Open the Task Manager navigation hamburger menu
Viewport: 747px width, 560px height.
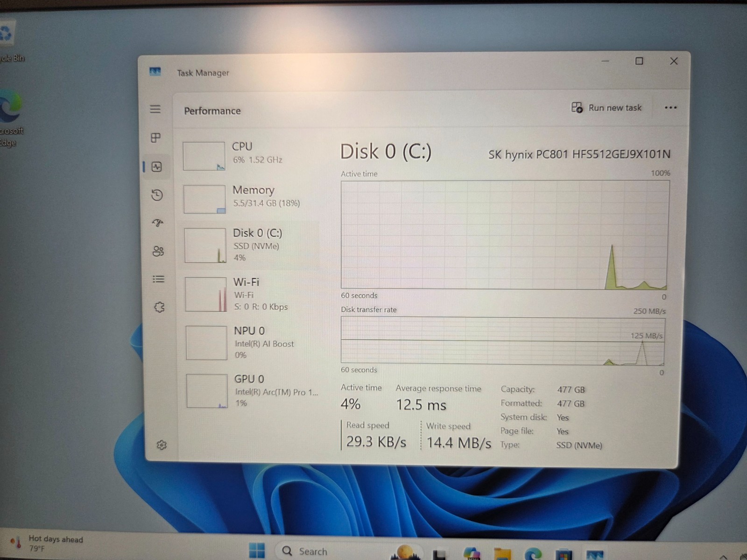pos(155,109)
